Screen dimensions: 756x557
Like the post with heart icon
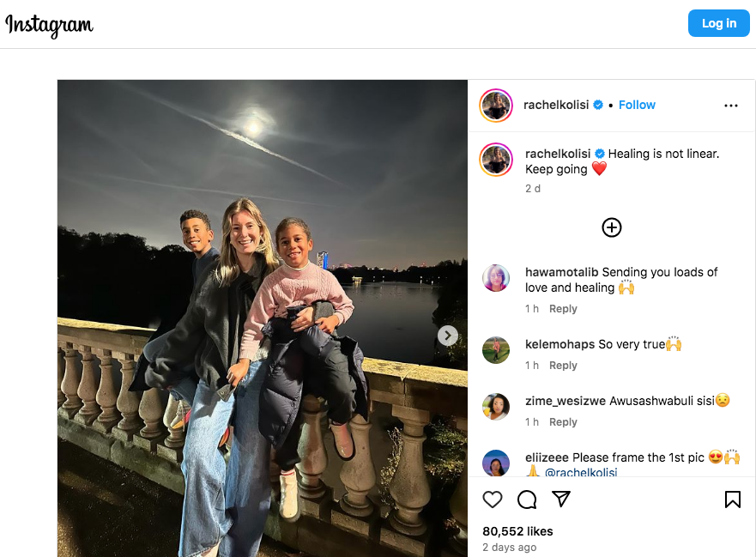(493, 499)
